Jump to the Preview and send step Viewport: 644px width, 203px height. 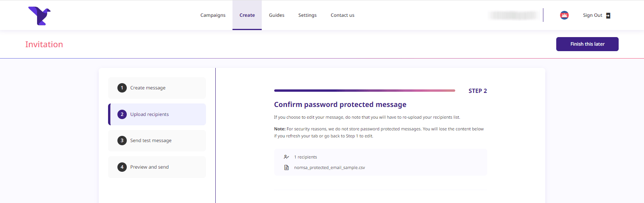[x=149, y=167]
